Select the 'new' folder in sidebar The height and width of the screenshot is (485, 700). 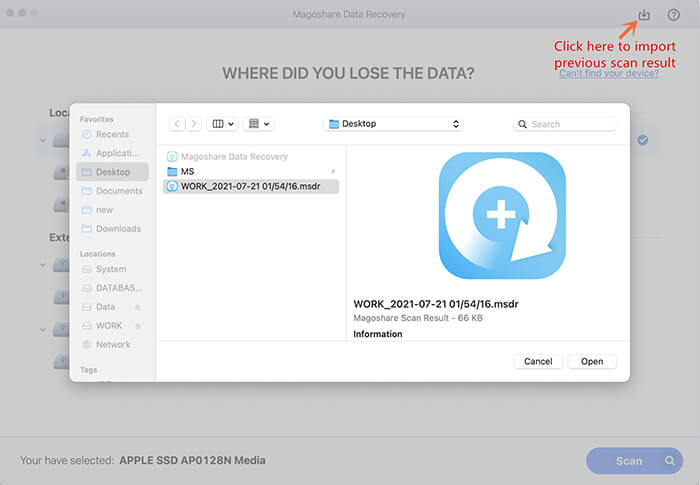pos(112,210)
